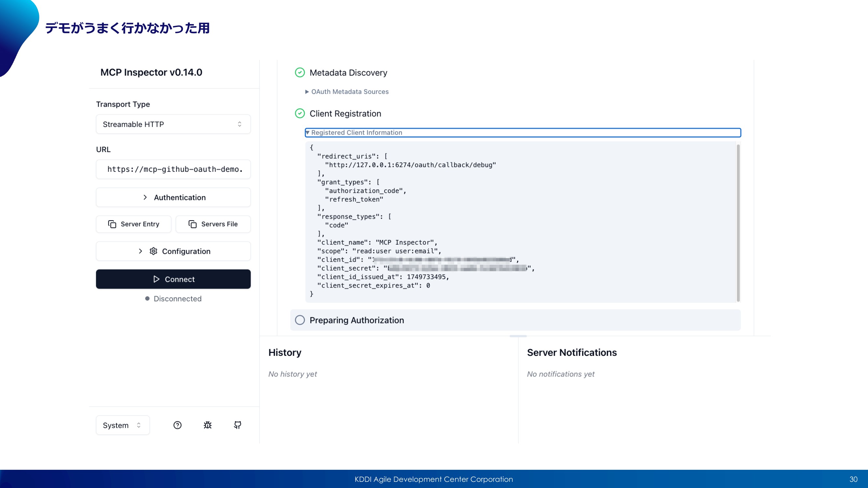Click the Metadata Discovery step title
Image resolution: width=868 pixels, height=488 pixels.
pyautogui.click(x=349, y=73)
